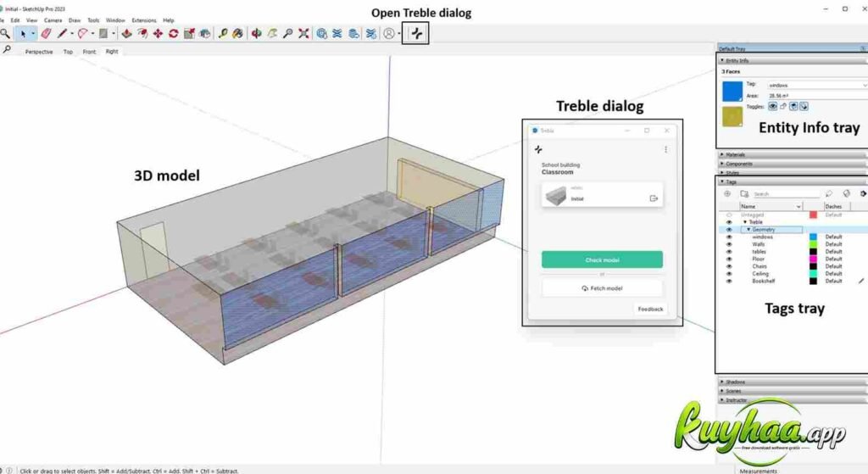Click the tag color-by-tag icon in Tags tray
This screenshot has height=474, width=868.
pyautogui.click(x=847, y=194)
